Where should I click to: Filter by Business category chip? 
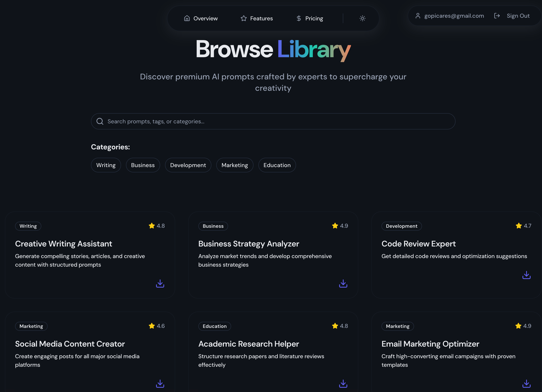pos(143,165)
